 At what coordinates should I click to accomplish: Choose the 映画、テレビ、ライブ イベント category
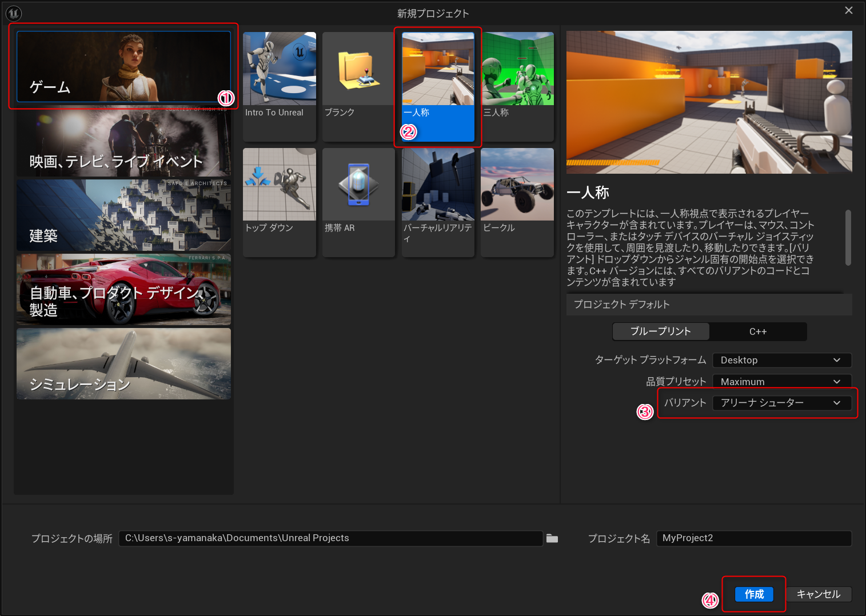point(123,143)
